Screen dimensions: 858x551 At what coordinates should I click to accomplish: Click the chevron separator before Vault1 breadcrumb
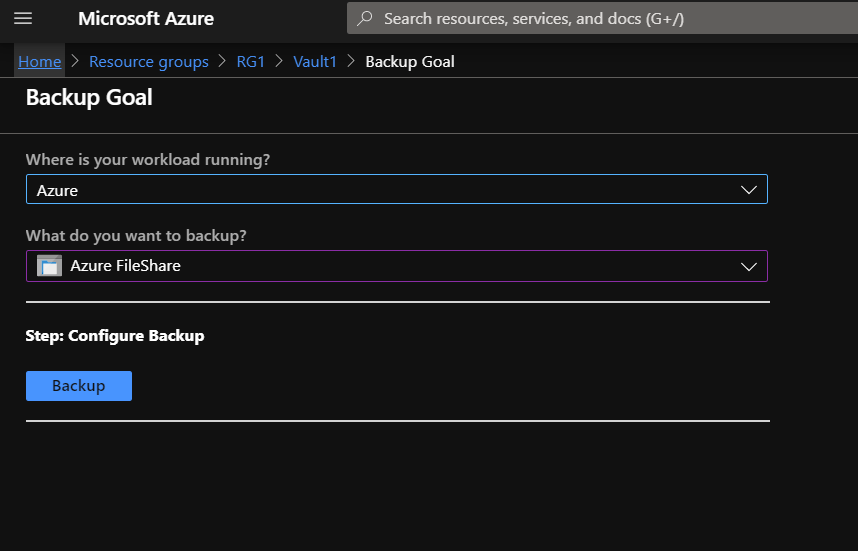click(279, 62)
